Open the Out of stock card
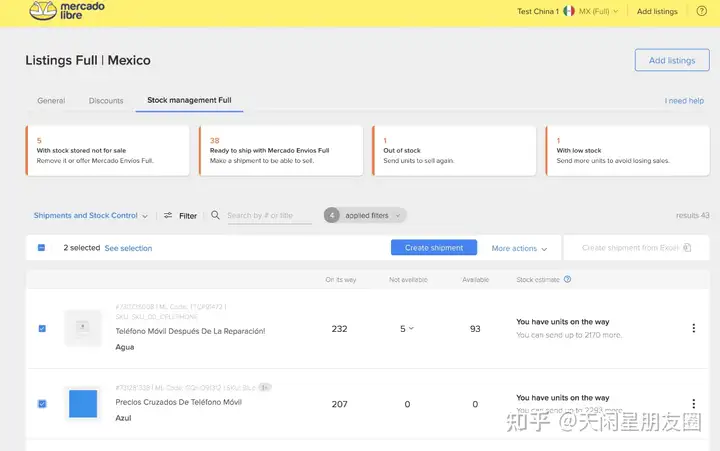The image size is (720, 451). [454, 151]
